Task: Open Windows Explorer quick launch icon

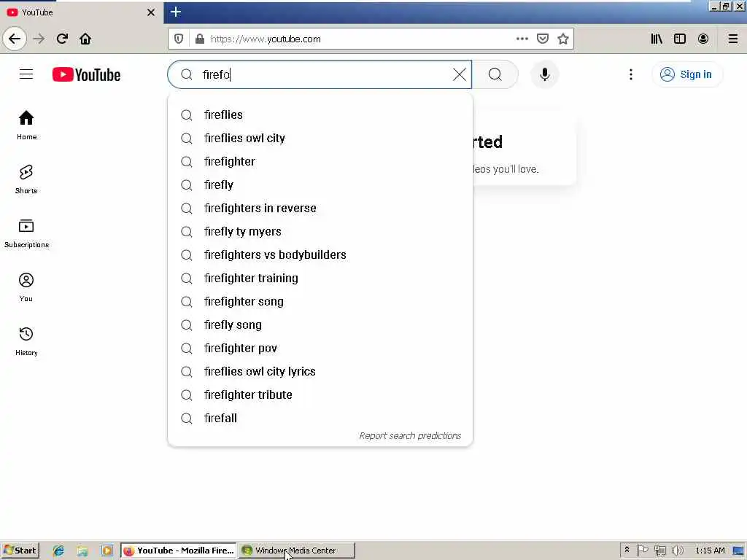Action: coord(82,551)
